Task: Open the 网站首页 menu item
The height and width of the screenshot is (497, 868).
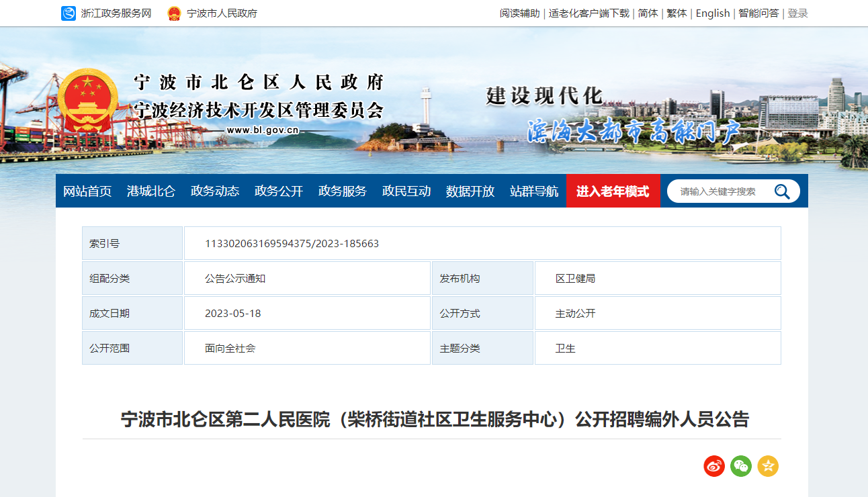Action: (x=87, y=191)
